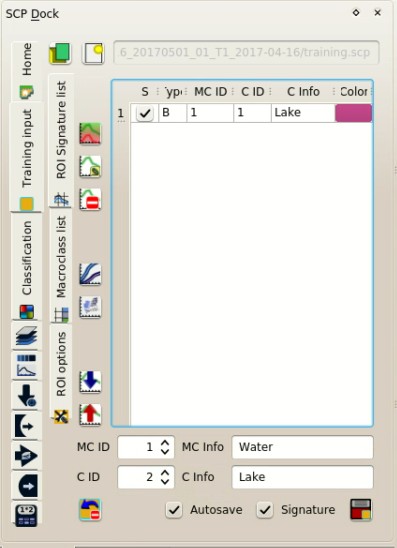Open ROI Signature list tab
Screen dimensions: 397x548
click(61, 140)
